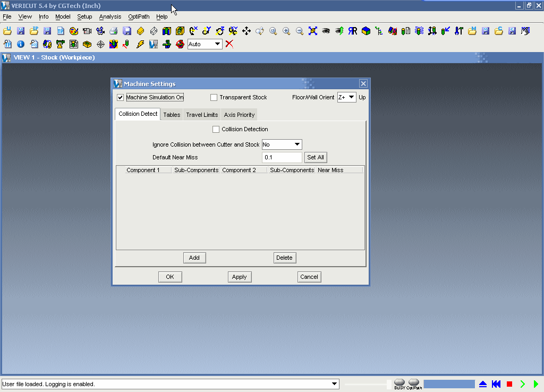
Task: Close the Machine Settings dialog
Action: coord(363,83)
